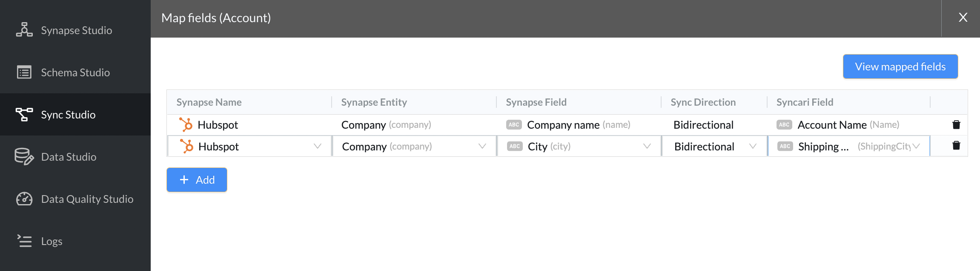Image resolution: width=980 pixels, height=271 pixels.
Task: Select Company name (name) cell
Action: coord(579,124)
